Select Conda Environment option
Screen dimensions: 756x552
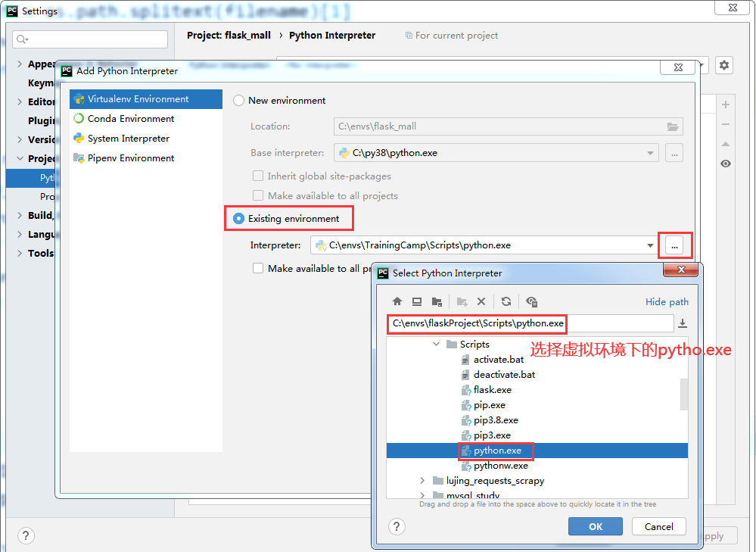point(146,119)
